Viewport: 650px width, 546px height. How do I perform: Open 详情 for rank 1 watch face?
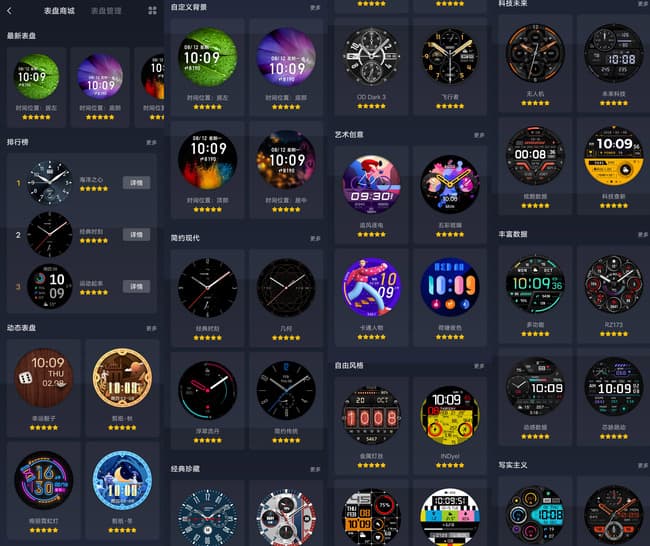136,183
